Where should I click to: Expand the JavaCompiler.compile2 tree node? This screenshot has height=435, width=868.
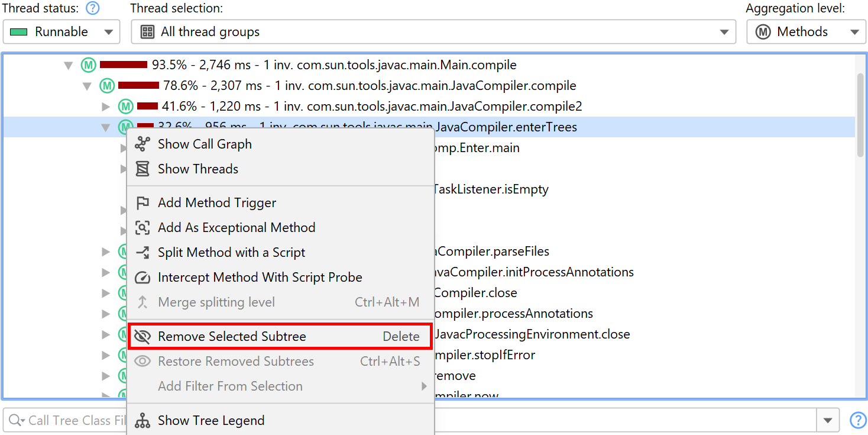pyautogui.click(x=106, y=107)
